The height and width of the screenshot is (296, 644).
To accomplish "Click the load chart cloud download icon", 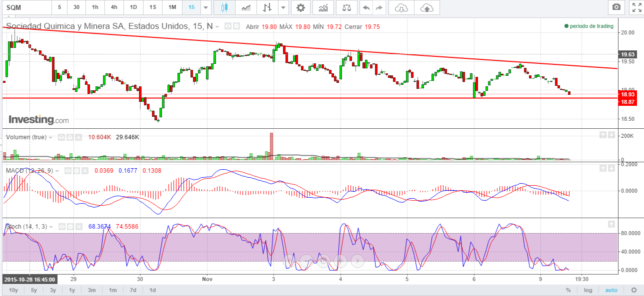I will point(401,7).
